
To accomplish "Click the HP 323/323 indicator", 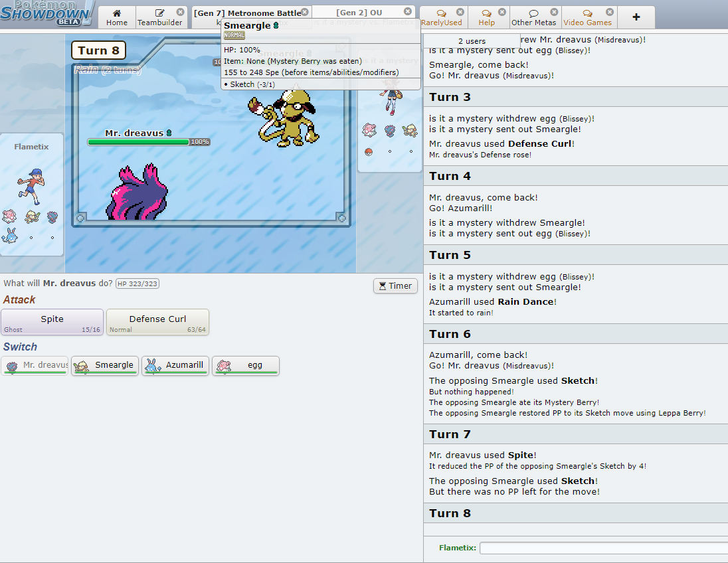I will tap(137, 283).
